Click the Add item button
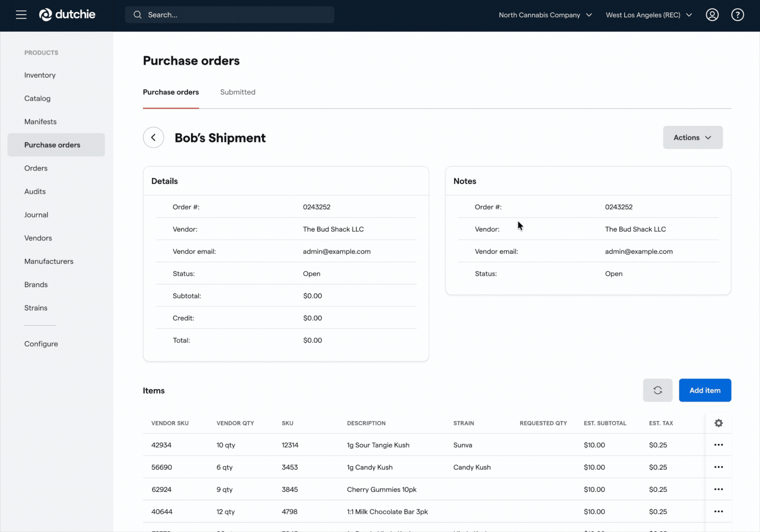The image size is (760, 532). [705, 390]
